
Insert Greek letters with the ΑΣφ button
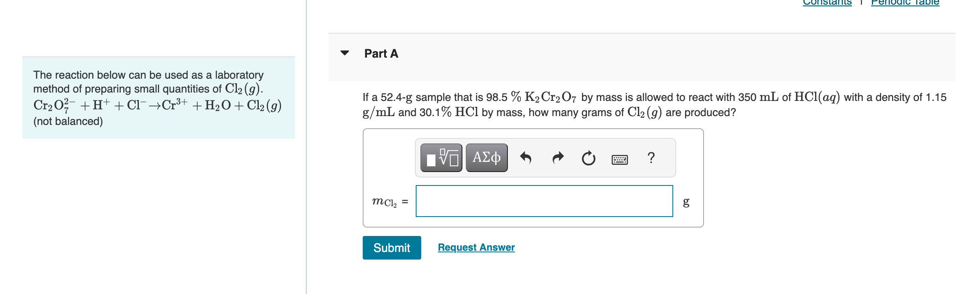tap(486, 158)
